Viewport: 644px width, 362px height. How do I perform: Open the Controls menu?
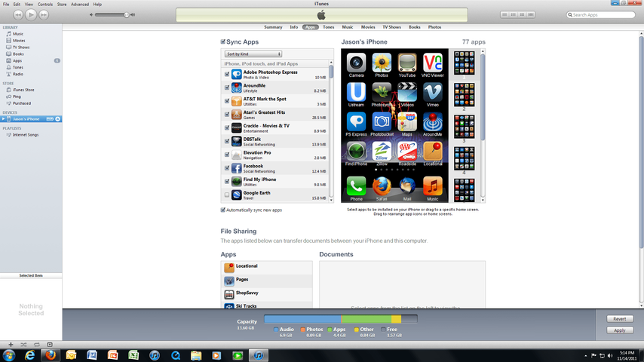coord(45,4)
